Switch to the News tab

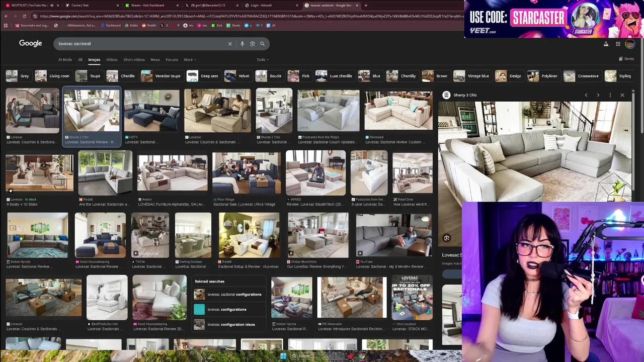tap(155, 60)
